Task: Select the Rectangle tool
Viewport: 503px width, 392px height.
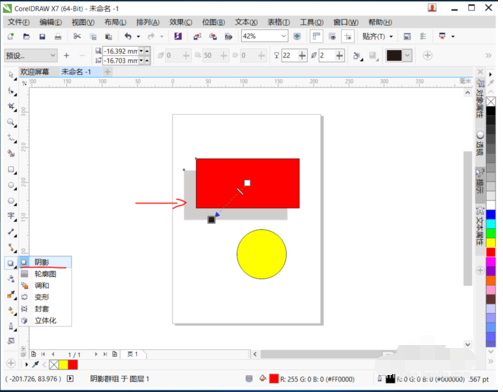Action: 12,169
